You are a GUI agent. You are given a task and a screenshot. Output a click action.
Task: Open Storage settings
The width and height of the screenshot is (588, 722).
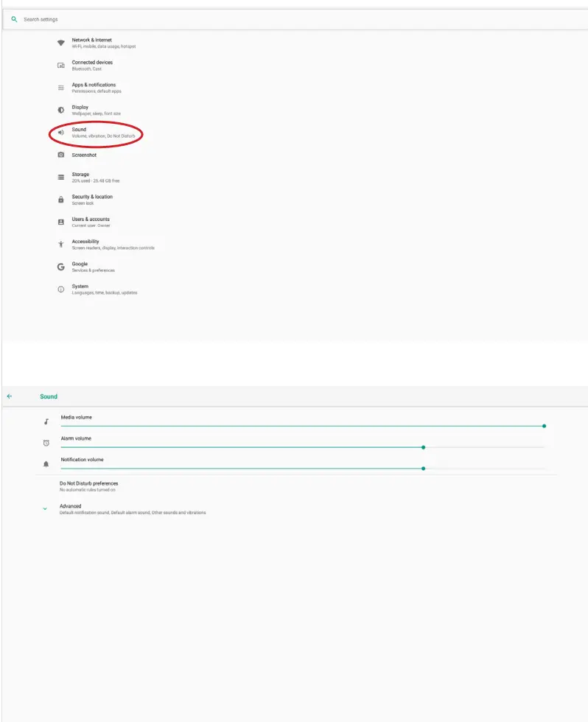[x=95, y=178]
